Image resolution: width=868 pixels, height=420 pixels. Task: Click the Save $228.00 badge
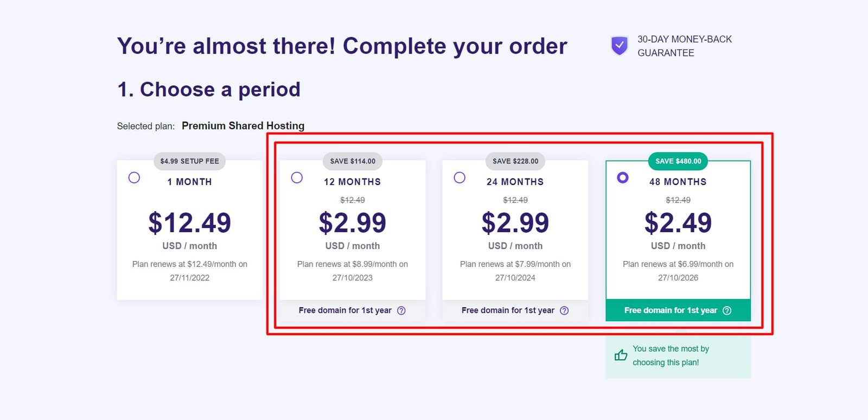click(515, 161)
